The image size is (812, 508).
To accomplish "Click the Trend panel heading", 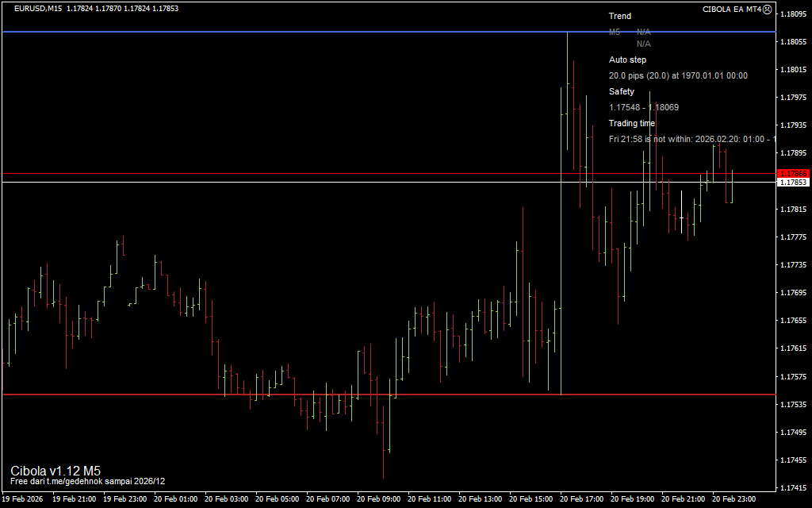I will point(620,16).
